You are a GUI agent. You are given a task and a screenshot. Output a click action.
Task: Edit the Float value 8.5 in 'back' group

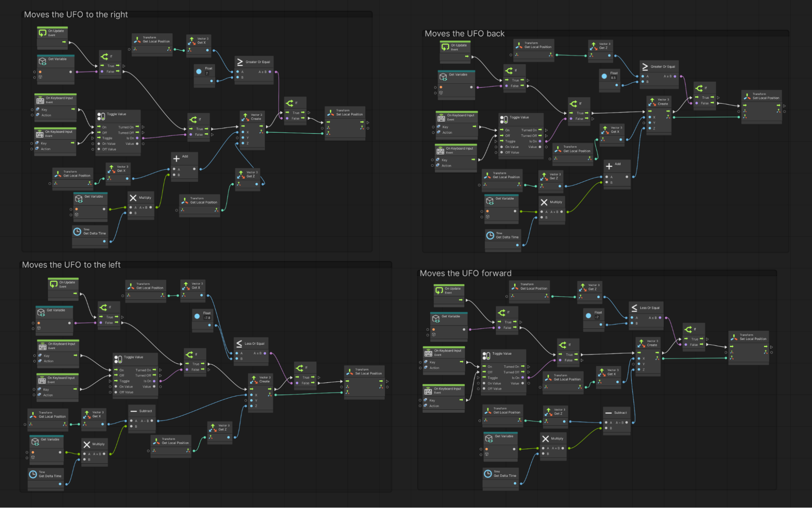613,78
